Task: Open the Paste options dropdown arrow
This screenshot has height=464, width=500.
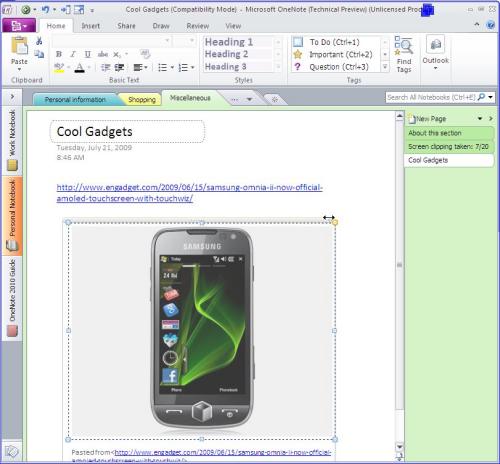Action: pyautogui.click(x=19, y=69)
